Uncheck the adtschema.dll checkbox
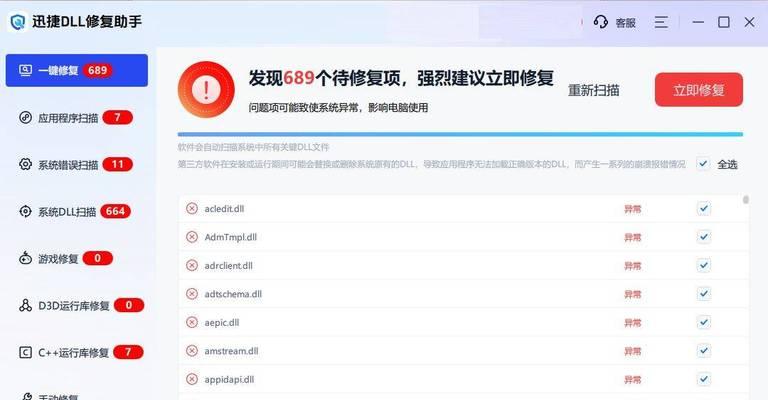The width and height of the screenshot is (768, 400). [704, 294]
